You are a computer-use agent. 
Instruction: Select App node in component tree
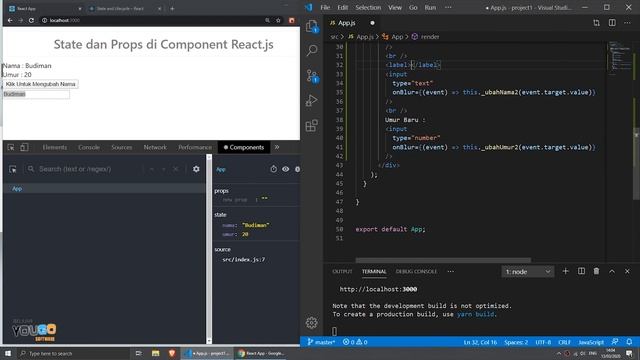pos(104,189)
